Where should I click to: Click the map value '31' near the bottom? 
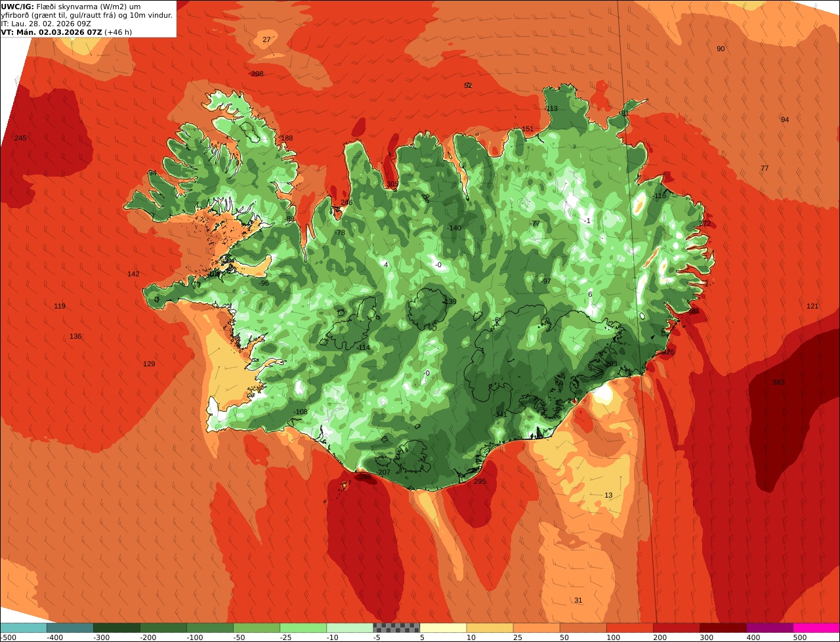pos(578,600)
